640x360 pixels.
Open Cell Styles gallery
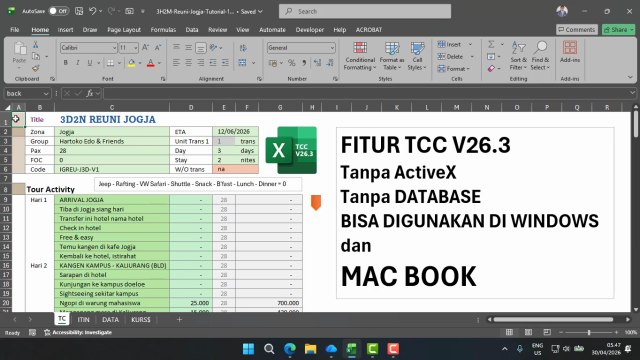coord(417,56)
